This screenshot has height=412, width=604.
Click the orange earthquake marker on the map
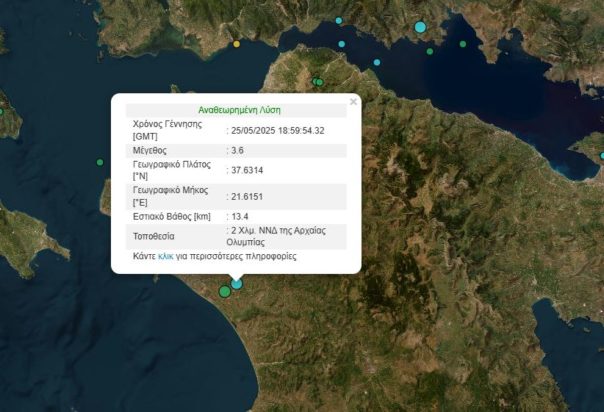(x=237, y=44)
